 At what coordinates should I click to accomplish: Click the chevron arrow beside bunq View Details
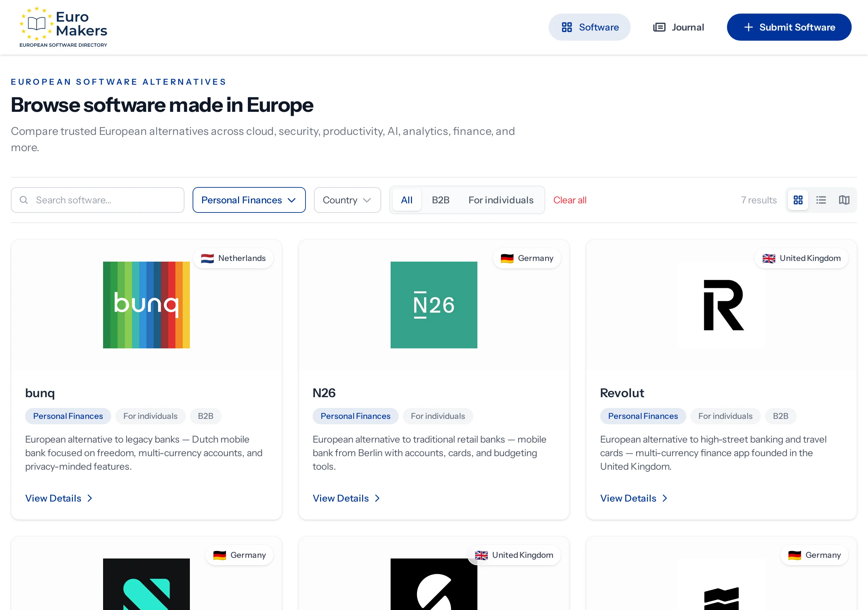(90, 498)
